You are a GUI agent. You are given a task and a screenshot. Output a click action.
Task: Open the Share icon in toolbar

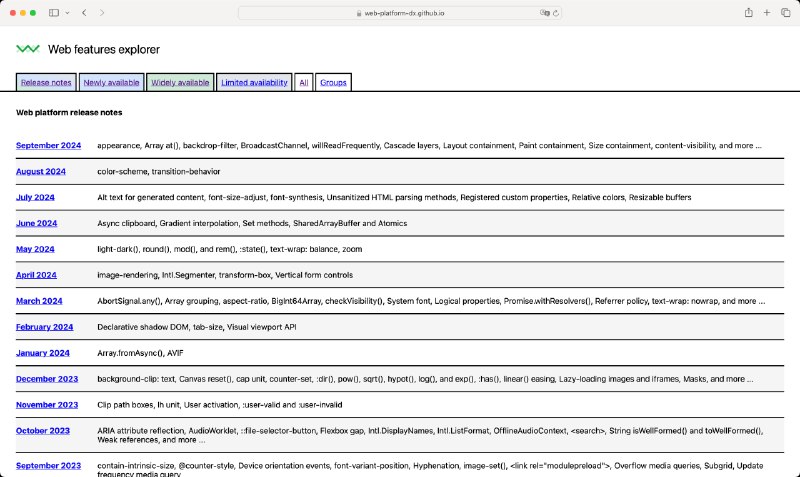click(x=748, y=13)
